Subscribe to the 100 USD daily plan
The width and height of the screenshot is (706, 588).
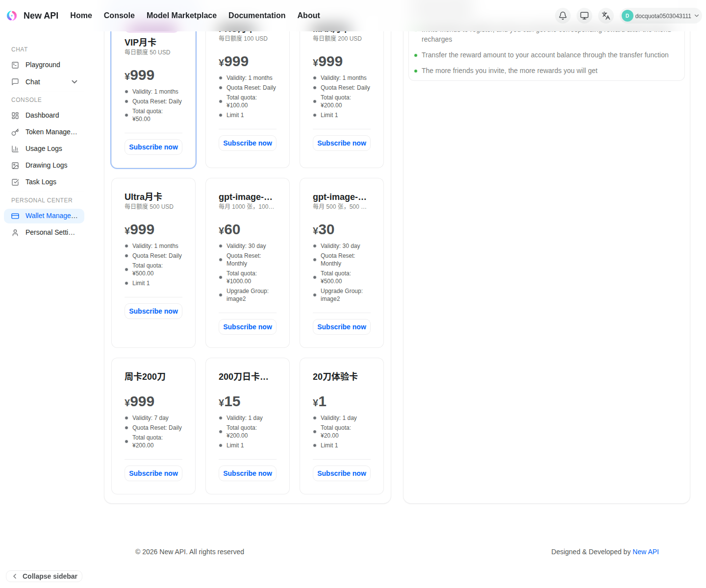[248, 143]
